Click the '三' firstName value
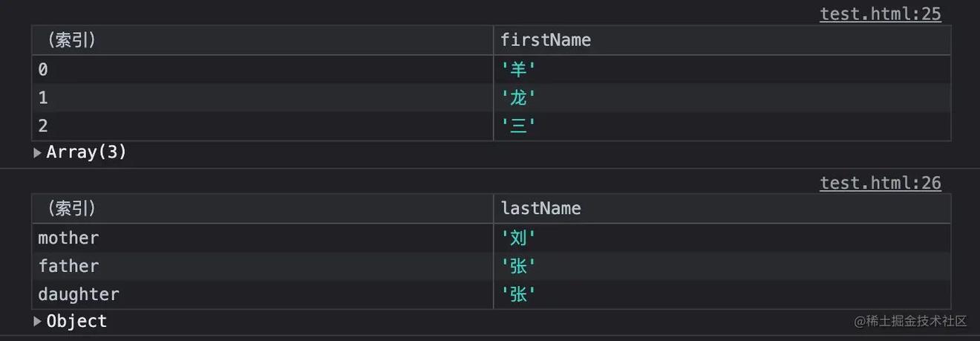The image size is (980, 341). point(518,126)
